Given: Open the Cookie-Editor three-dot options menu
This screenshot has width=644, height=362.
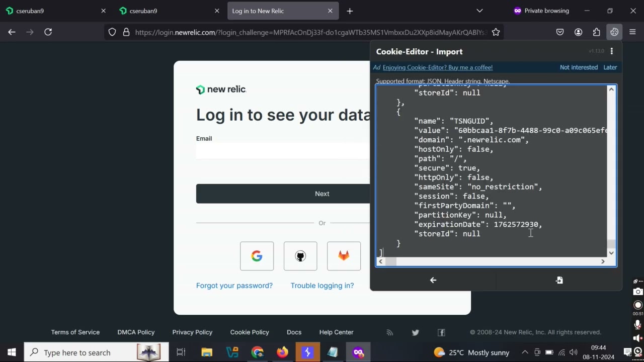Looking at the screenshot, I should 612,51.
